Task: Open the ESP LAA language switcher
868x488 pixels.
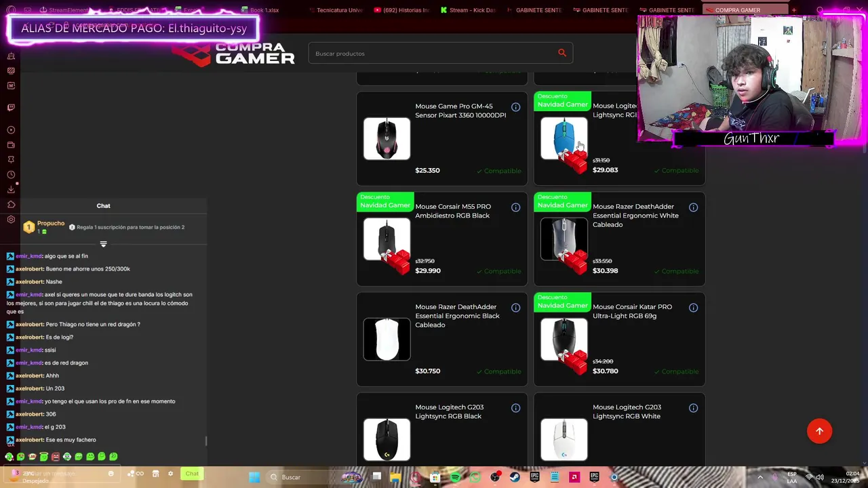Action: point(792,477)
